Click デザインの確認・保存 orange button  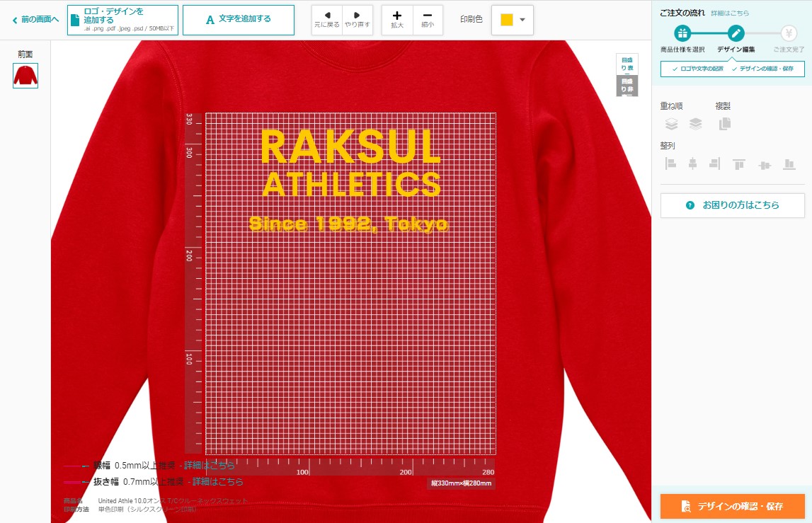[732, 507]
